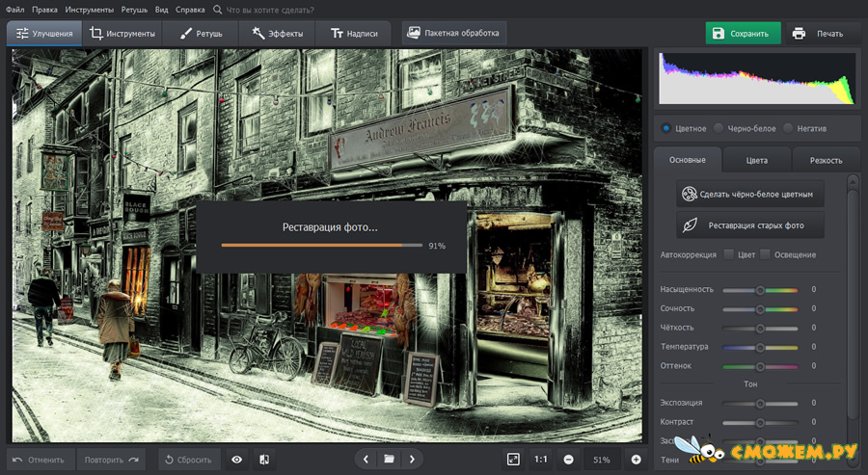Open the Вид menu
Screen dimensions: 868x475
[x=161, y=10]
